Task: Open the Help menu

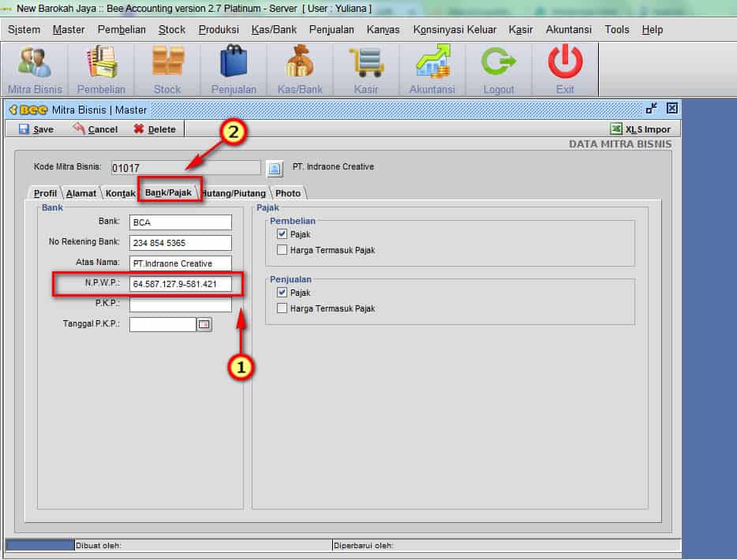Action: (x=653, y=30)
